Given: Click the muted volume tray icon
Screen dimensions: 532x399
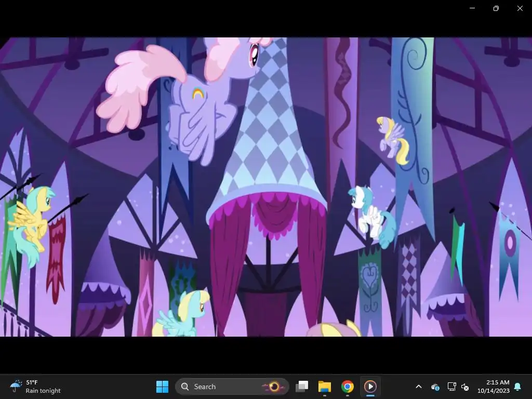Looking at the screenshot, I should pos(465,387).
